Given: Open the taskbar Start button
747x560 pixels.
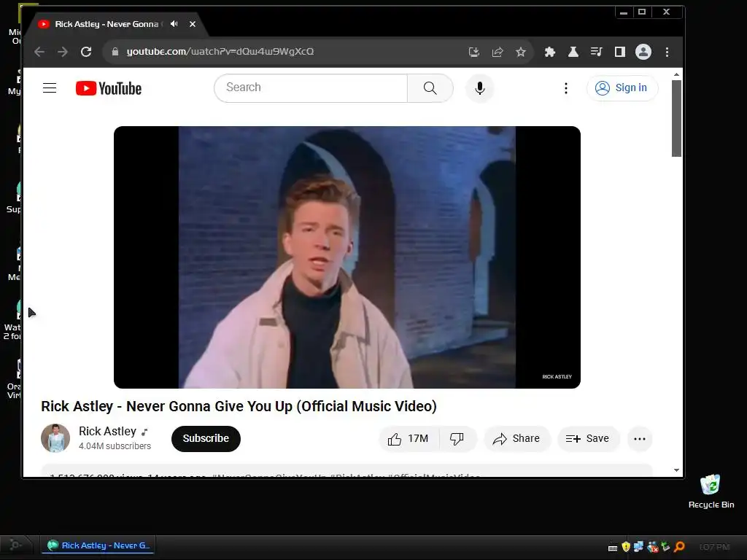Looking at the screenshot, I should (x=15, y=545).
